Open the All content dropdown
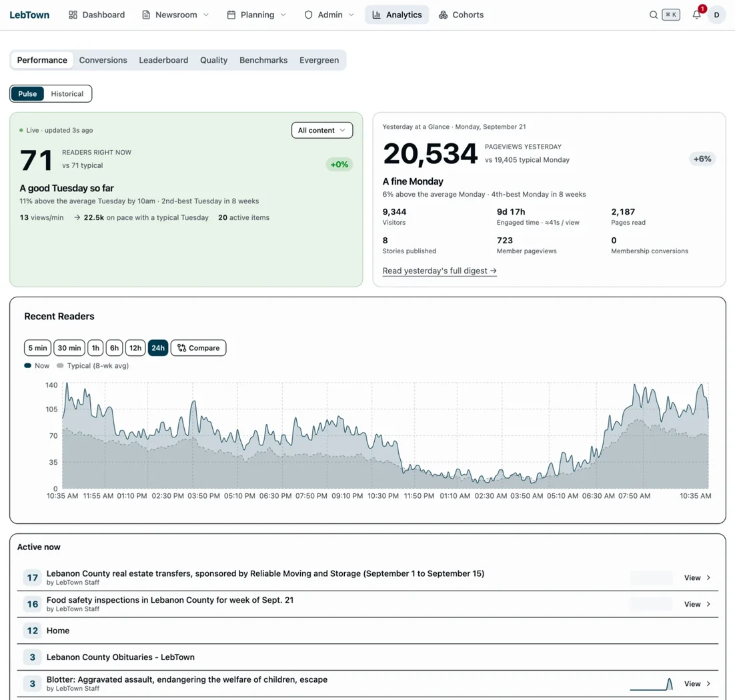 pos(322,130)
